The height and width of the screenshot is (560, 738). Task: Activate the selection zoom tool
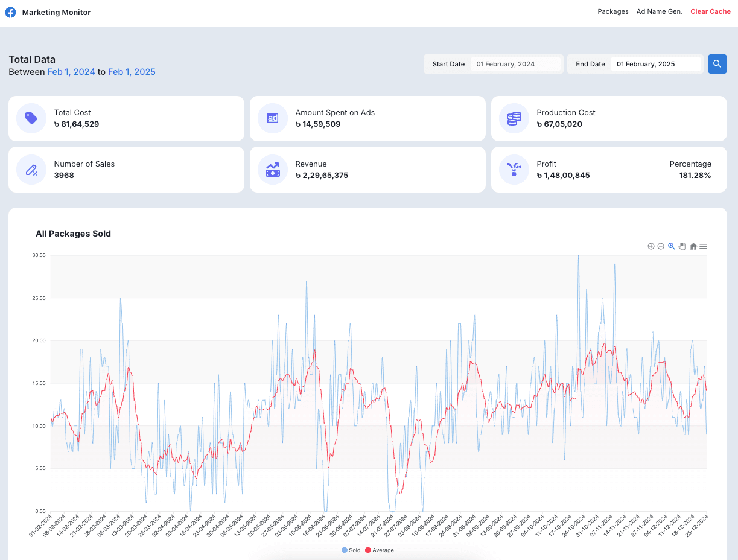pyautogui.click(x=672, y=246)
